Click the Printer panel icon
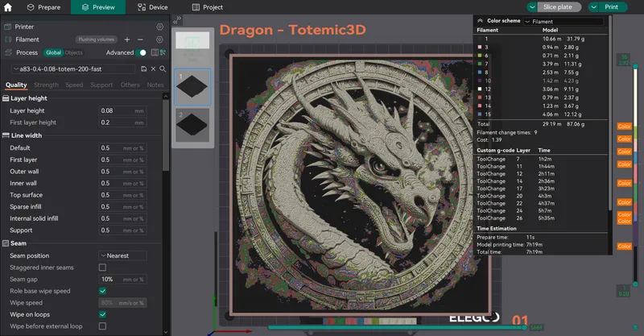This screenshot has width=644, height=336. point(7,27)
